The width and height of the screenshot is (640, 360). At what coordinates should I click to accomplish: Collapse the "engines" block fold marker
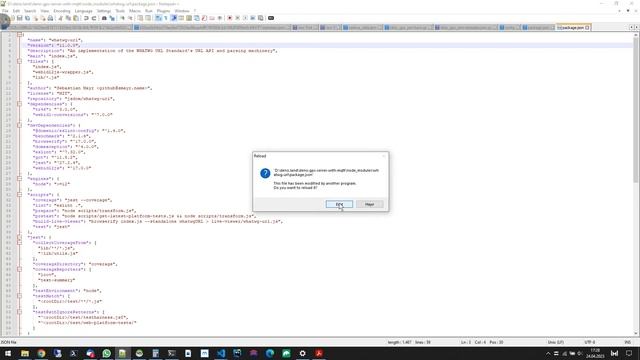[19, 178]
